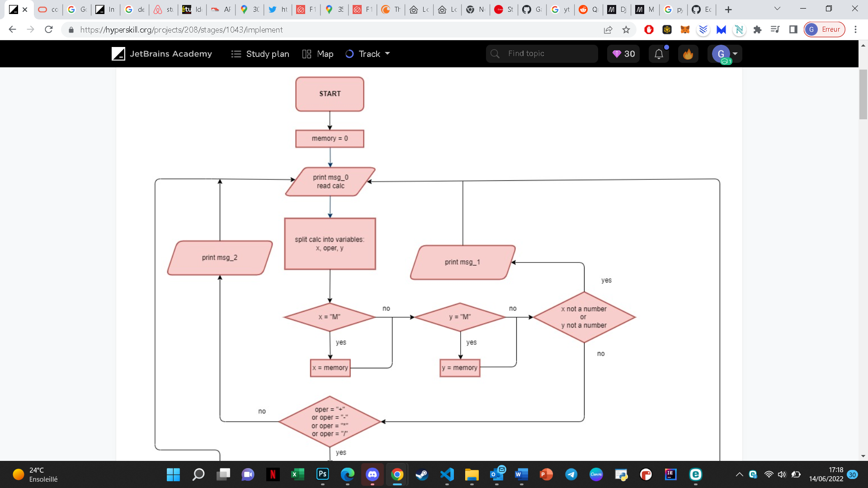Open notifications bell icon
Screen dimensions: 868x488
pos(659,54)
